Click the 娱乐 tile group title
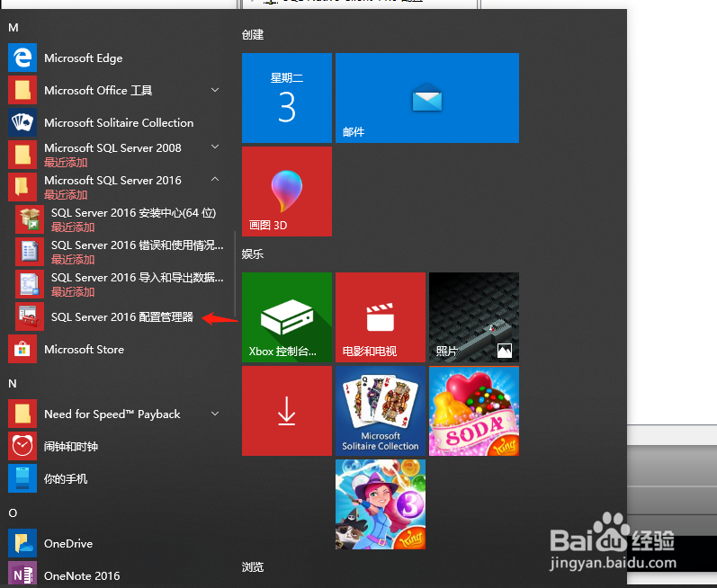717x588 pixels. [x=253, y=254]
